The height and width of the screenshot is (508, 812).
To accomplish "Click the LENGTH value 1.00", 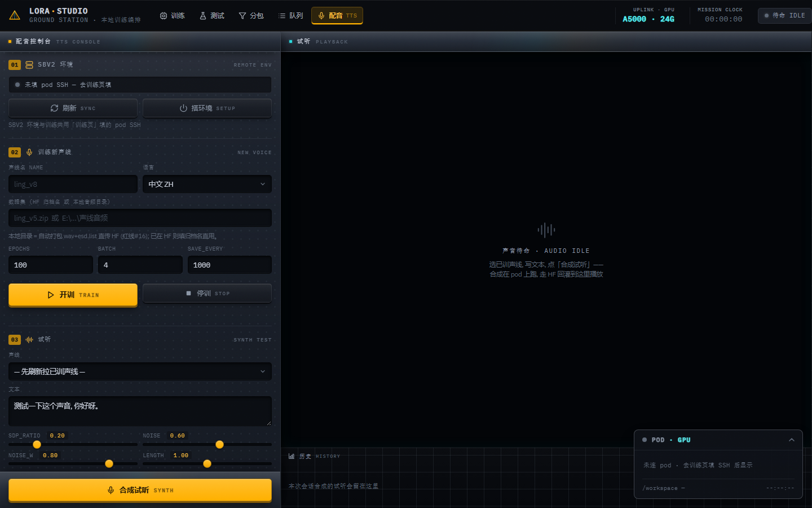I will (x=180, y=456).
